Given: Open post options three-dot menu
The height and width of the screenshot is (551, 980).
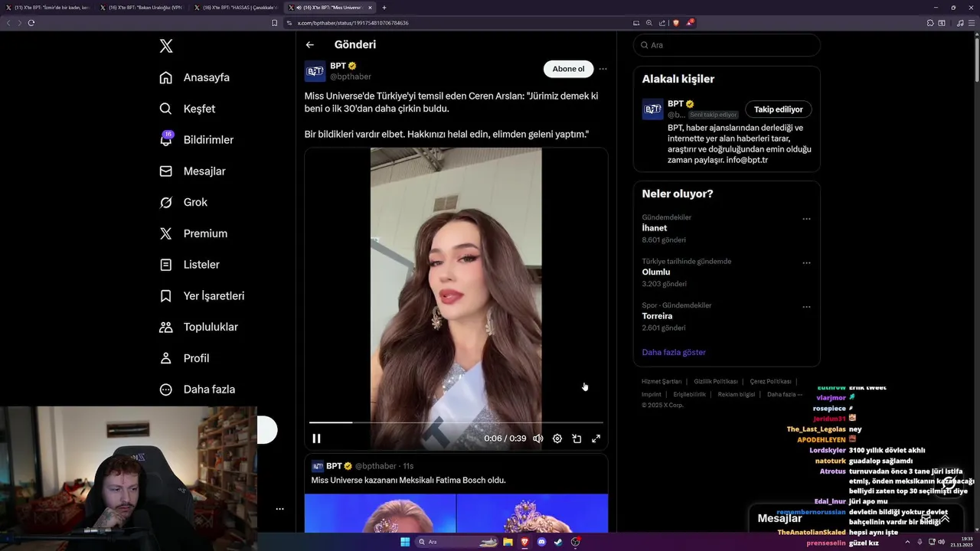Looking at the screenshot, I should pyautogui.click(x=603, y=69).
